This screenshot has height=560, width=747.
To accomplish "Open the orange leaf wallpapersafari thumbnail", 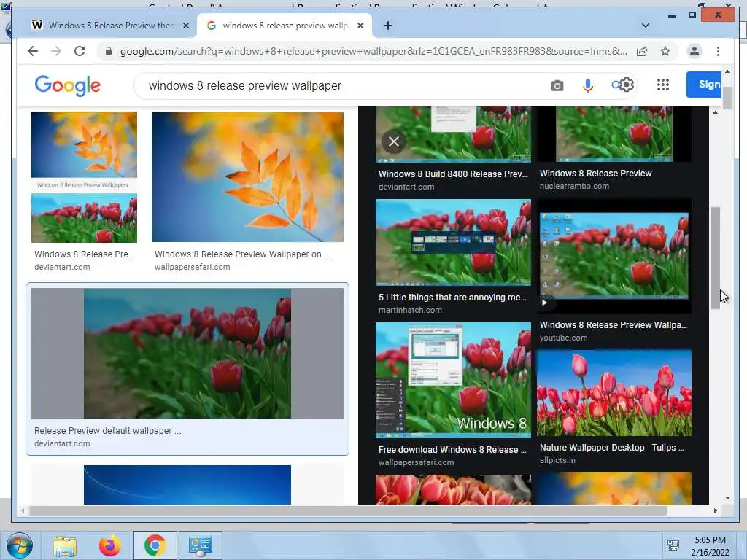I will tap(247, 176).
